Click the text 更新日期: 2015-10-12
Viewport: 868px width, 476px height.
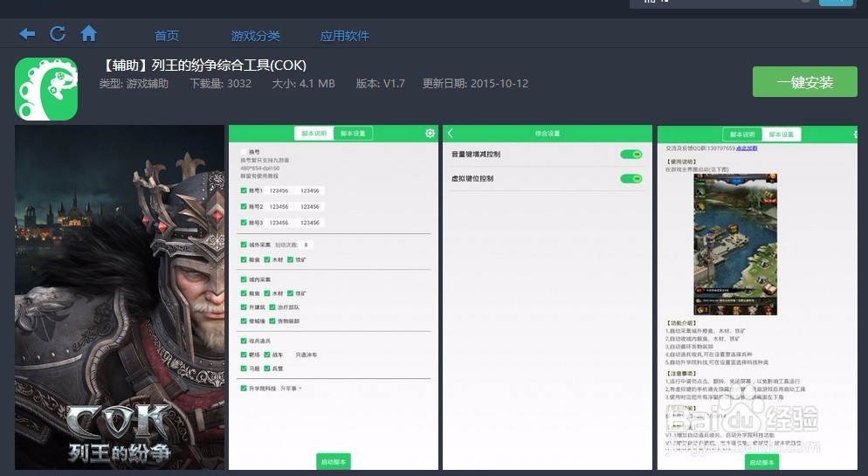click(x=476, y=84)
